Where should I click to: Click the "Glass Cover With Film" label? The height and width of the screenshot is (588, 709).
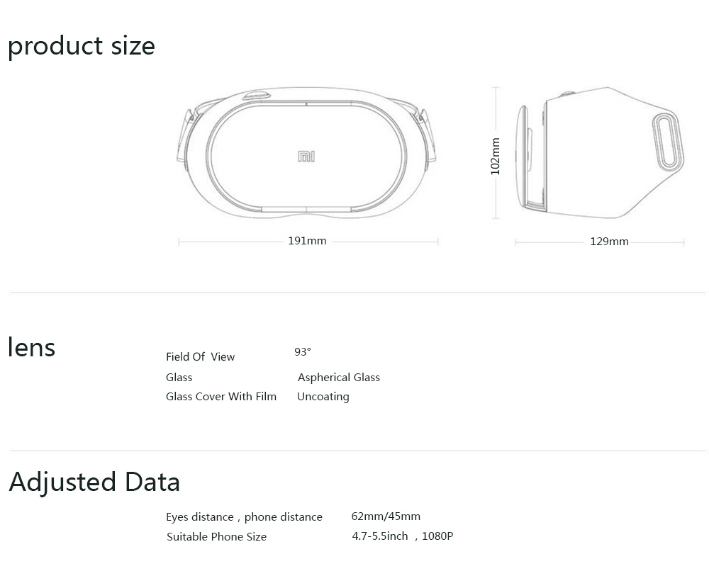tap(221, 397)
